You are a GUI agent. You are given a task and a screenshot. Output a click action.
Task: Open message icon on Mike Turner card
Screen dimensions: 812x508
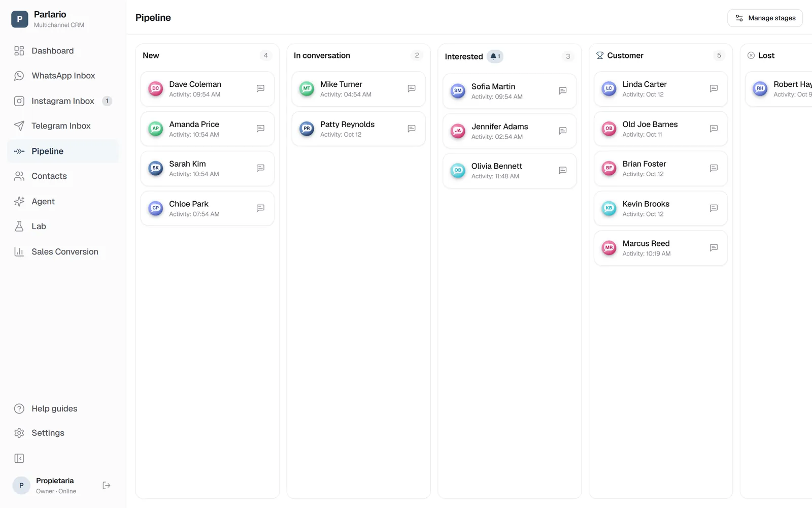(x=412, y=88)
